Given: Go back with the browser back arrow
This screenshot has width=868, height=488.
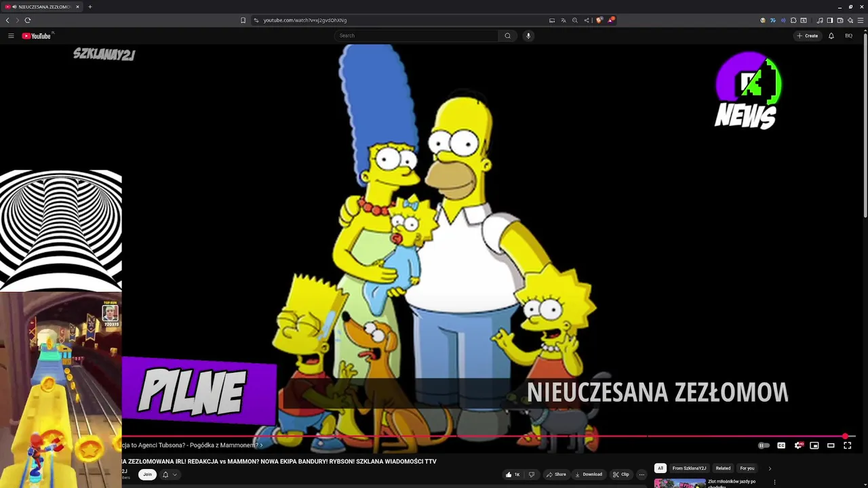Looking at the screenshot, I should [7, 20].
